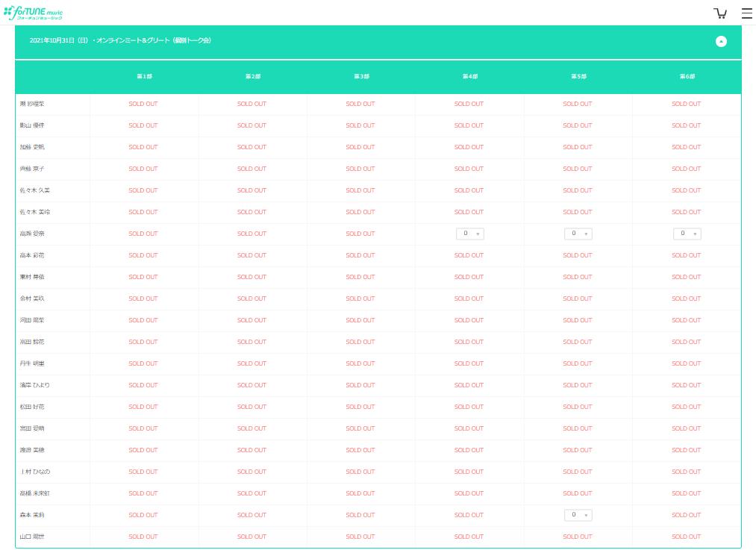
Task: Click the 第5部 column header
Action: pos(578,77)
